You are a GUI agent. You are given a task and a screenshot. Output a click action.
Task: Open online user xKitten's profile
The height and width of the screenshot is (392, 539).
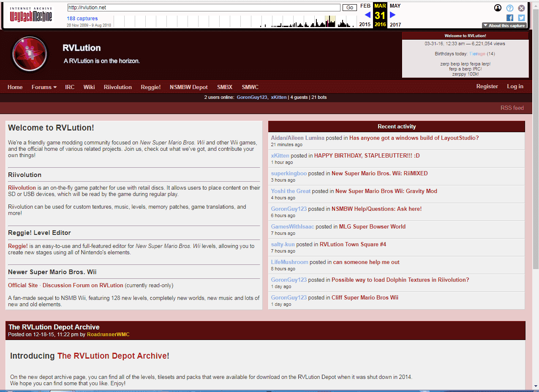tap(279, 97)
